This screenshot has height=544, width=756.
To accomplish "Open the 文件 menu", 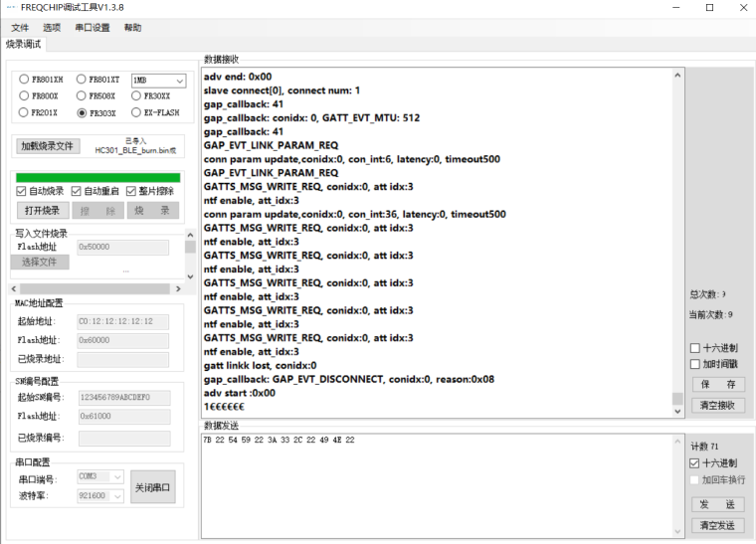I will tap(20, 28).
